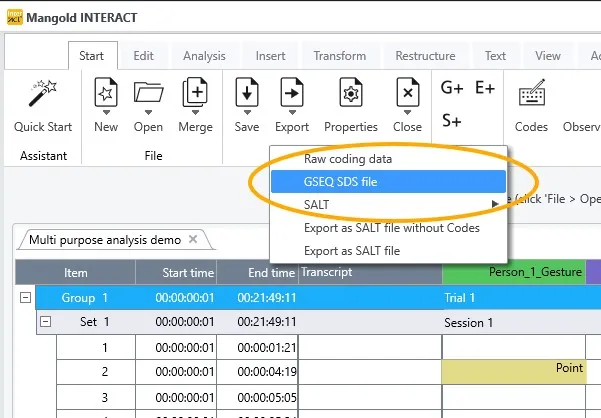Select GSEQ SDS file menu entry
This screenshot has width=601, height=418.
tap(388, 182)
